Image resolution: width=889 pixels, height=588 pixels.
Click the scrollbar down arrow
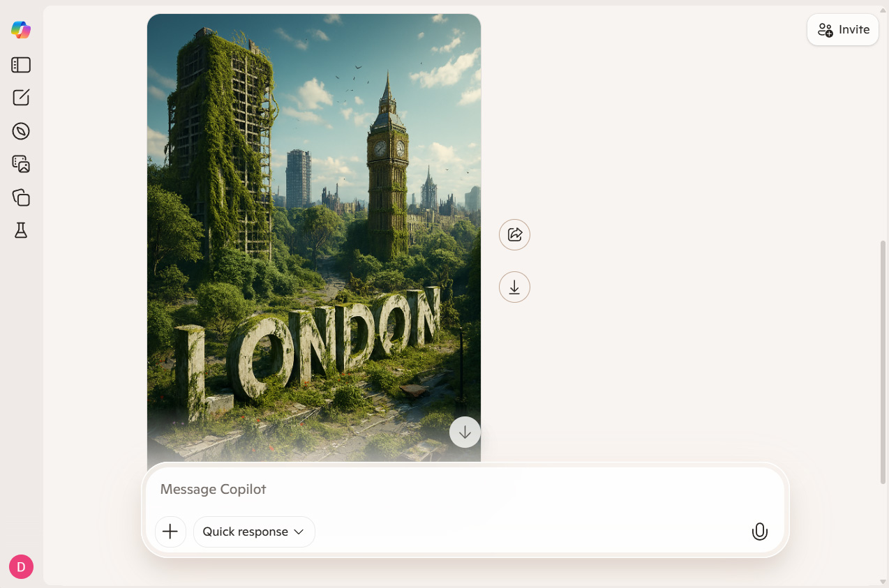(883, 581)
